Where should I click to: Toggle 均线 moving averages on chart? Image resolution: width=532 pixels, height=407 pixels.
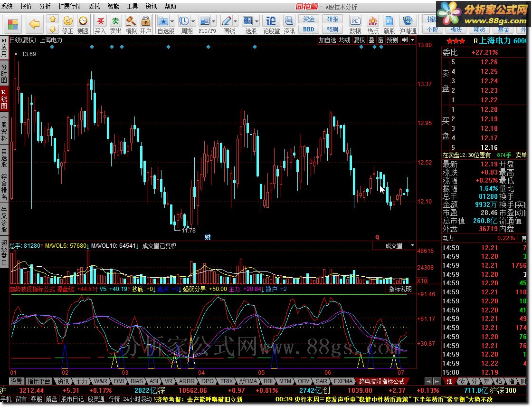pyautogui.click(x=345, y=40)
